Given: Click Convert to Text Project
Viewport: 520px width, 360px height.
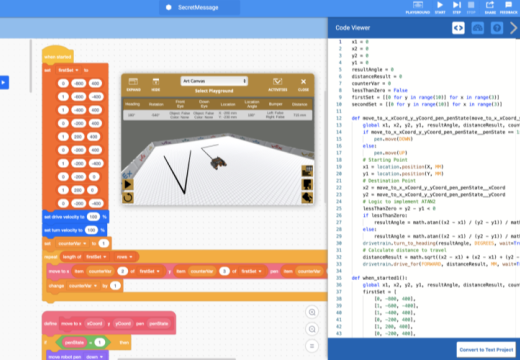Looking at the screenshot, I should [486, 350].
